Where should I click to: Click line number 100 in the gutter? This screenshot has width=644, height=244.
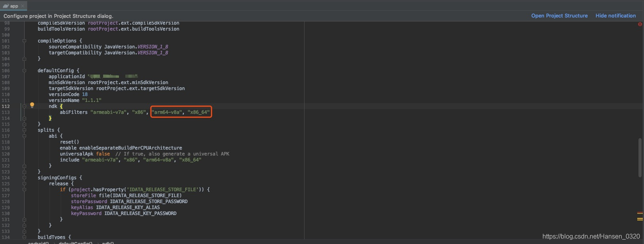point(6,35)
